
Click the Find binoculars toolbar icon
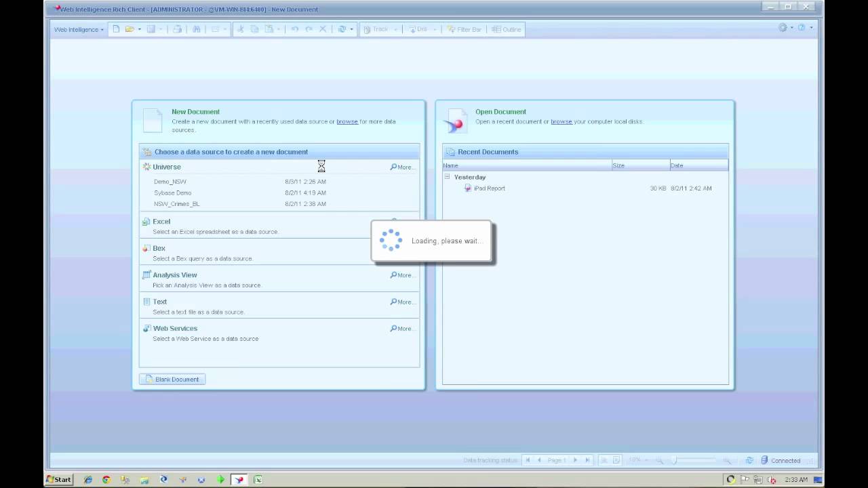(x=197, y=29)
